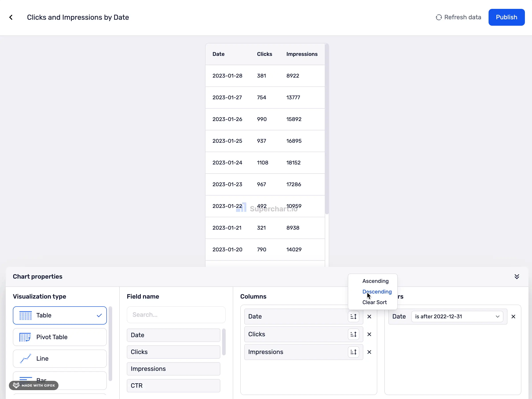This screenshot has width=532, height=399.
Task: Click the 14029 impressions value
Action: (x=294, y=250)
